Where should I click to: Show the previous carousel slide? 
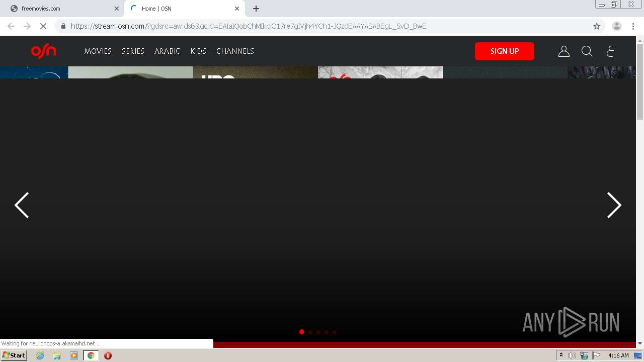pyautogui.click(x=22, y=205)
